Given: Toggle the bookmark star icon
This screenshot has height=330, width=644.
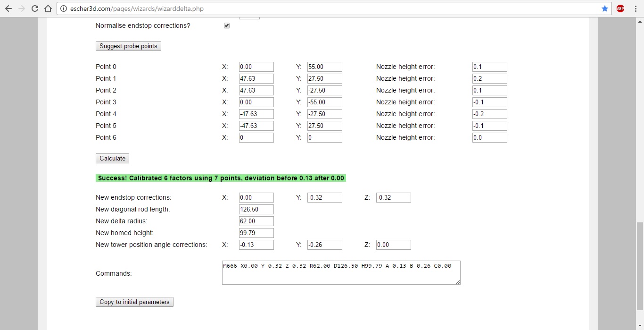Looking at the screenshot, I should (x=605, y=8).
